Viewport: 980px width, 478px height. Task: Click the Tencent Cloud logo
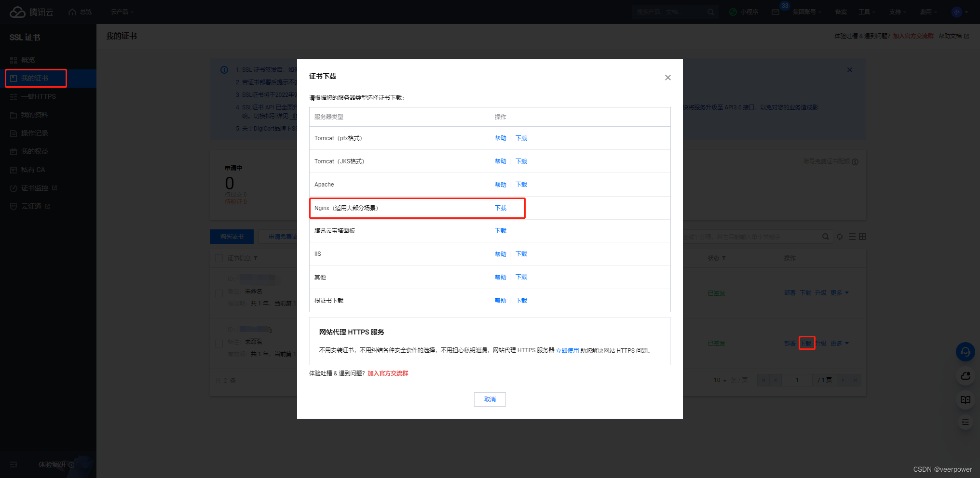(31, 12)
